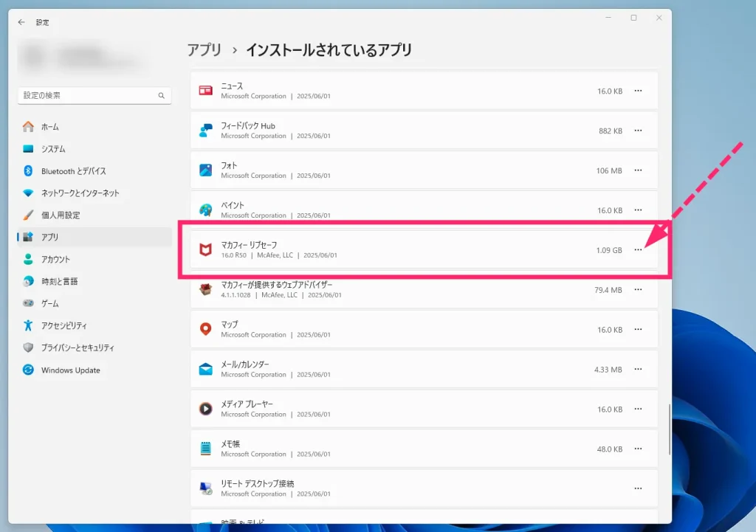
Task: Click the game controller icon in sidebar
Action: (29, 303)
